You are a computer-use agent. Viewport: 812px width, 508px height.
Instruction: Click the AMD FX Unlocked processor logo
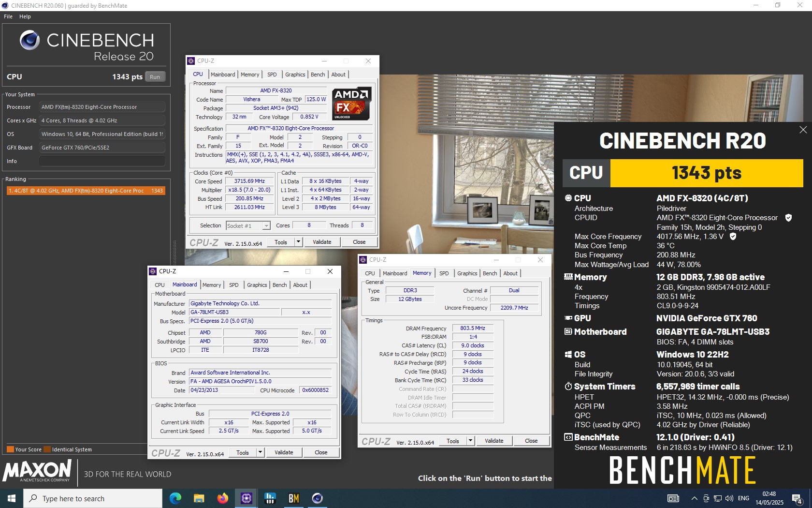pyautogui.click(x=352, y=104)
